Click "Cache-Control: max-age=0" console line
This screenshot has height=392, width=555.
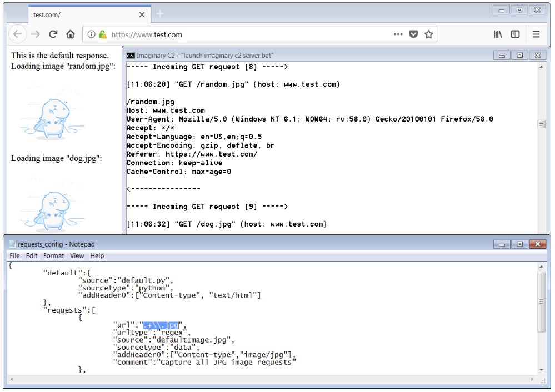point(179,172)
